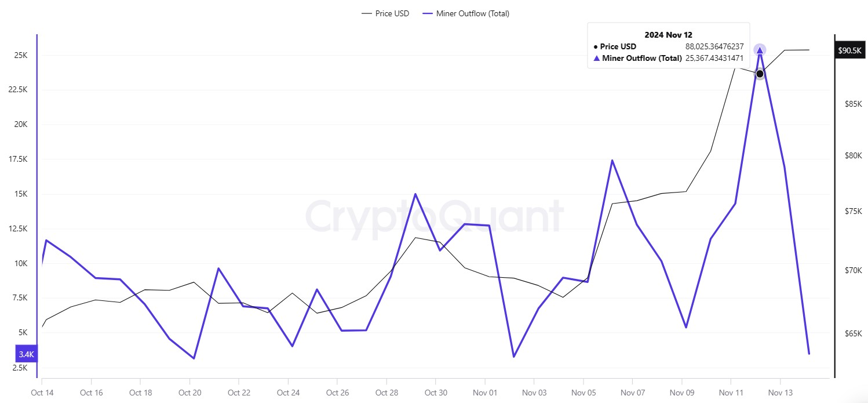
Task: Click the Oct 28 x-axis tick label
Action: click(x=386, y=393)
